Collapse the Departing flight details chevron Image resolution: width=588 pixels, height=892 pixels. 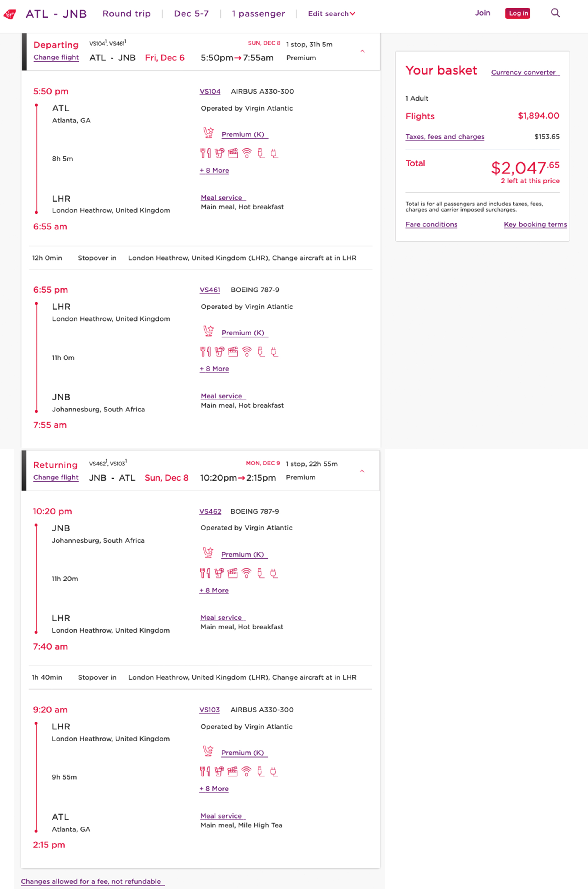click(x=362, y=51)
